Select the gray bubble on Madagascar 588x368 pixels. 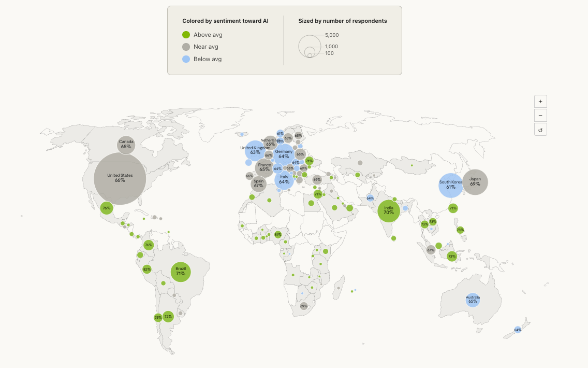tap(338, 288)
